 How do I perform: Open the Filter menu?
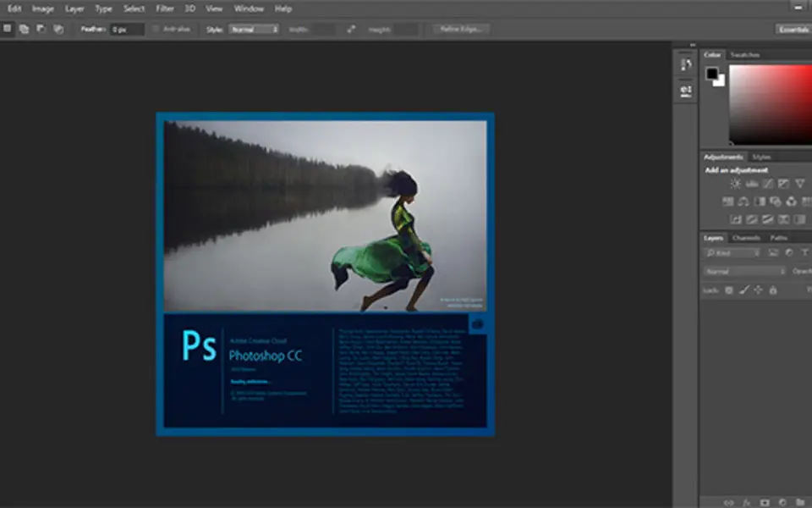[x=165, y=8]
